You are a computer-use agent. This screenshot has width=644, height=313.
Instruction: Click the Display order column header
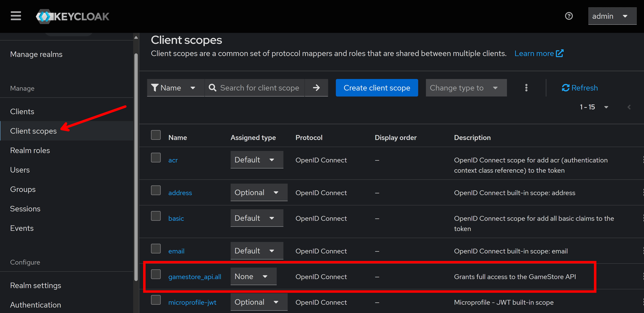(x=396, y=138)
